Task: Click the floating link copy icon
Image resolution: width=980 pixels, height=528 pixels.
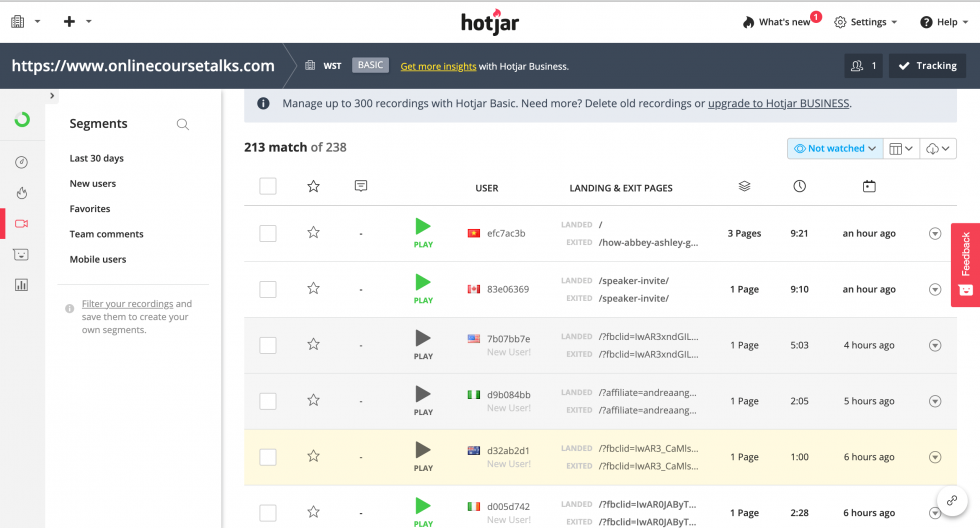Action: 952,501
